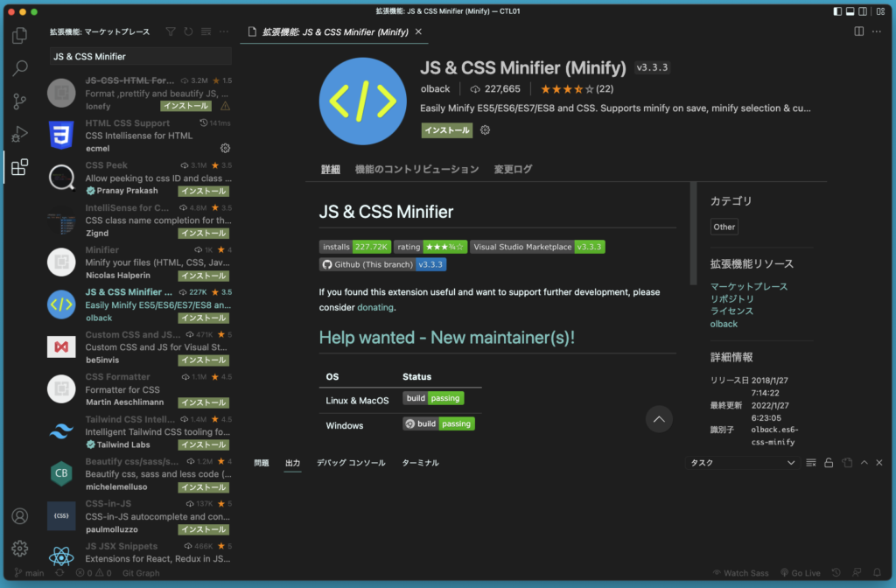Open output log in editor
Image resolution: width=896 pixels, height=588 pixels.
pyautogui.click(x=847, y=463)
